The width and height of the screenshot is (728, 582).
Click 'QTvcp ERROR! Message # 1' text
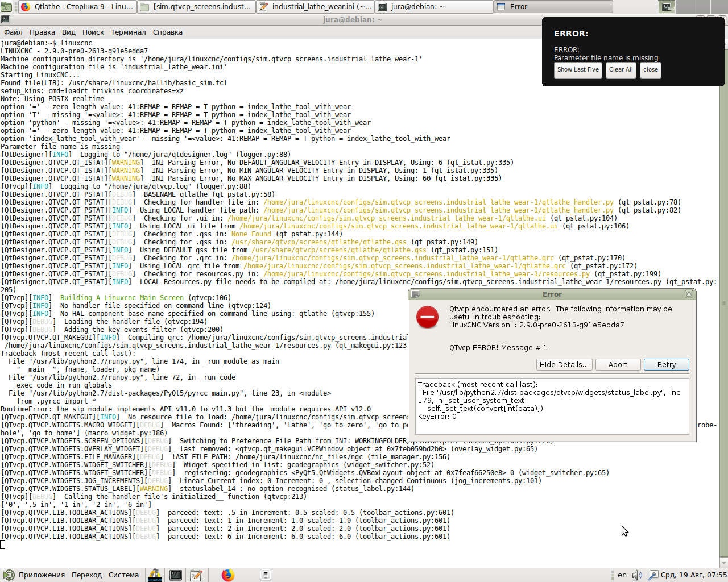click(498, 348)
